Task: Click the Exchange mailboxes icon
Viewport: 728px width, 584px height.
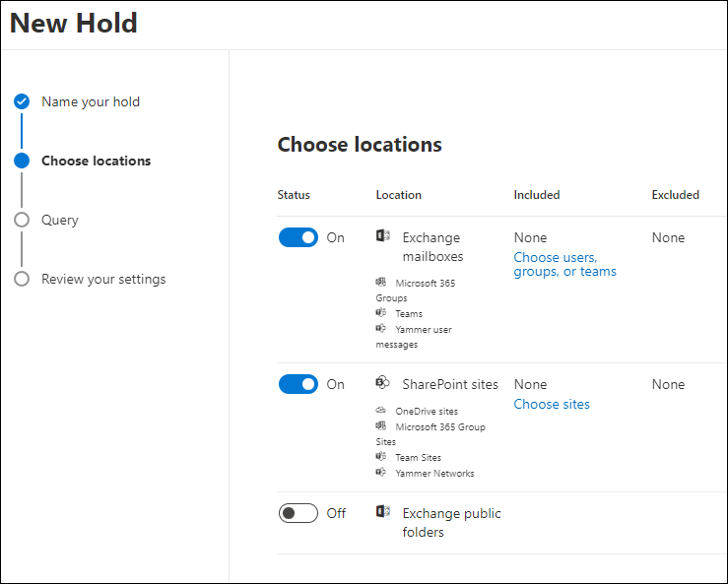Action: coord(382,235)
